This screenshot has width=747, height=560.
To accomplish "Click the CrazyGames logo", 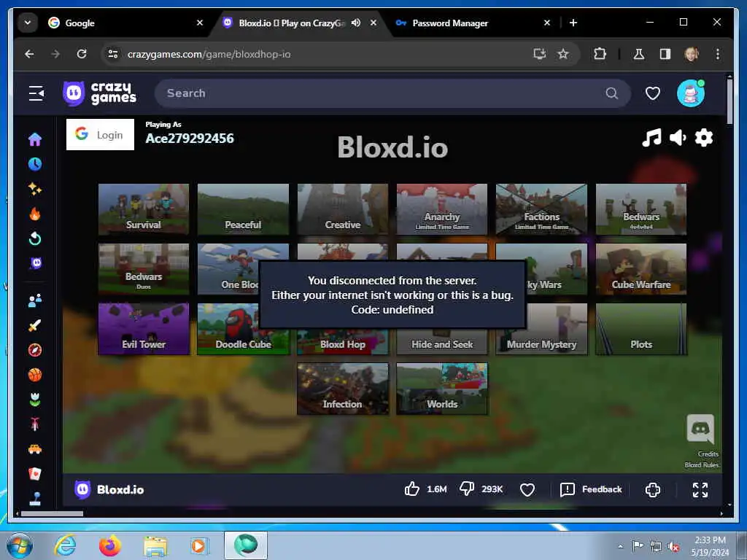I will (x=99, y=93).
